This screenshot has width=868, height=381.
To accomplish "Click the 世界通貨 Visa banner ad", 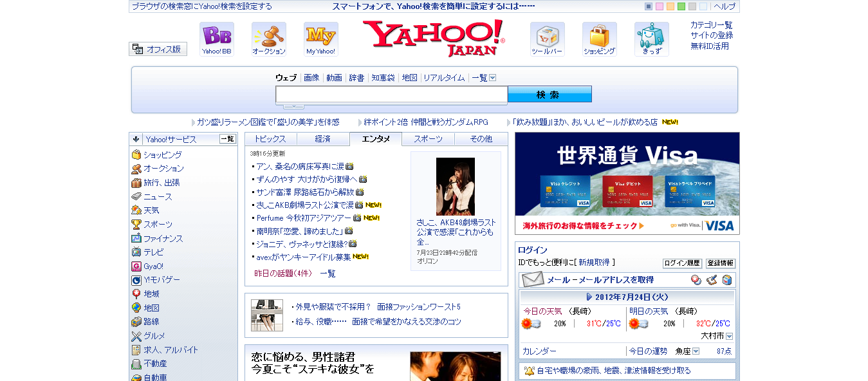I will pos(627,183).
